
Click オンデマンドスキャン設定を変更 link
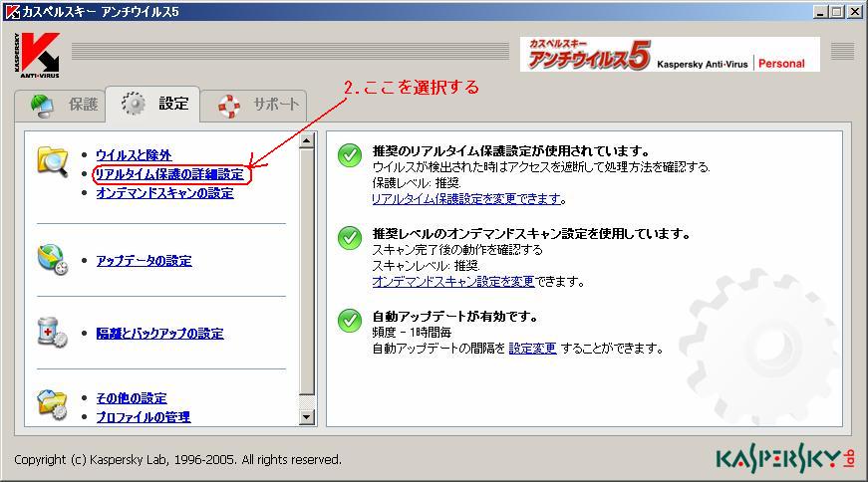(453, 281)
